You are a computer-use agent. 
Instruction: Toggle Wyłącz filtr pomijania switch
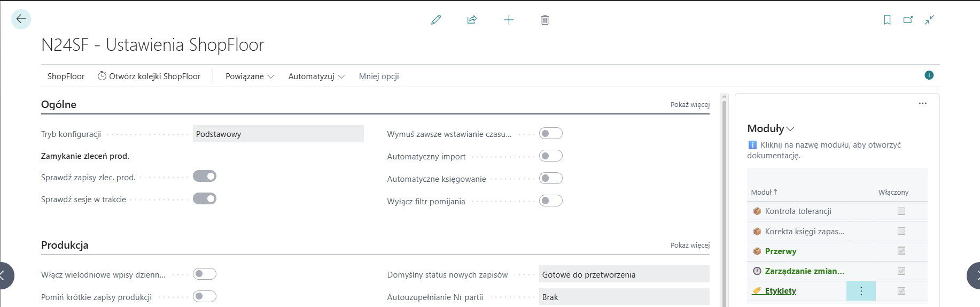(x=550, y=201)
